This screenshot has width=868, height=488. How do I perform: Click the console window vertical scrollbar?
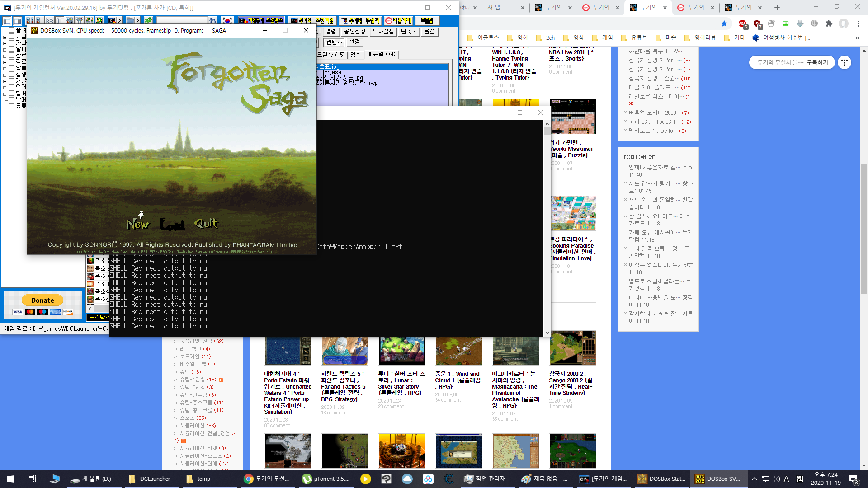pyautogui.click(x=547, y=226)
